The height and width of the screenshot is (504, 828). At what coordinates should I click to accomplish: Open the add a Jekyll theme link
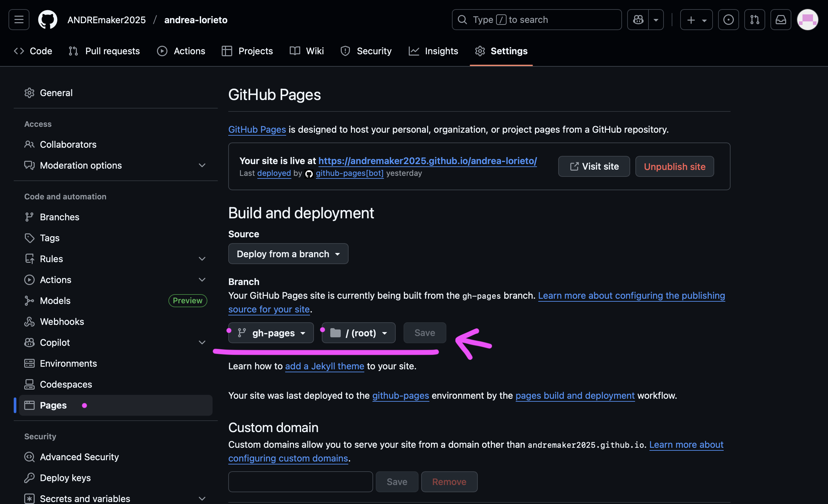324,366
